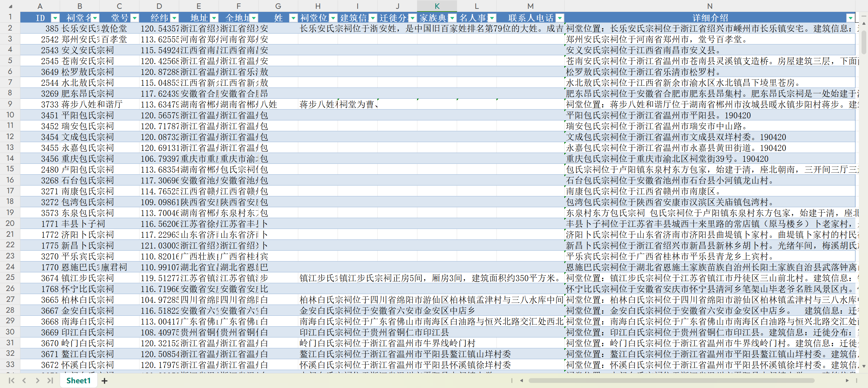Select cell 长乐安氏 in row 2
Viewport: 868px width, 388px height.
tap(80, 28)
